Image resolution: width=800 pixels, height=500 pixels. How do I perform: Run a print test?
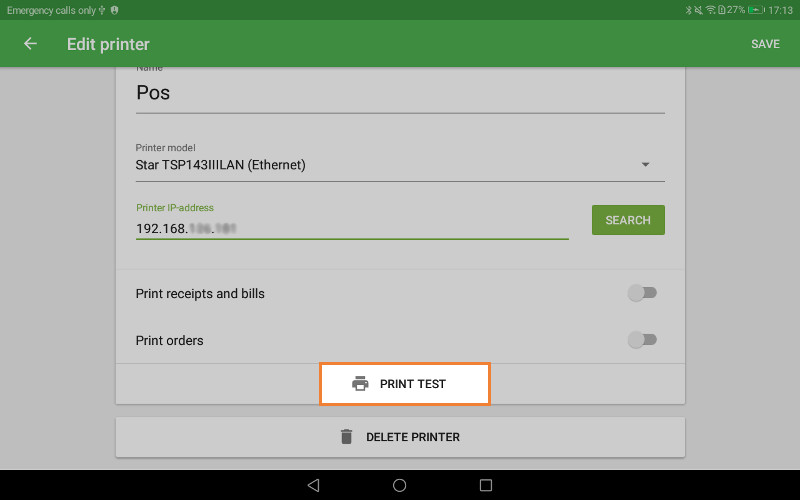point(405,384)
